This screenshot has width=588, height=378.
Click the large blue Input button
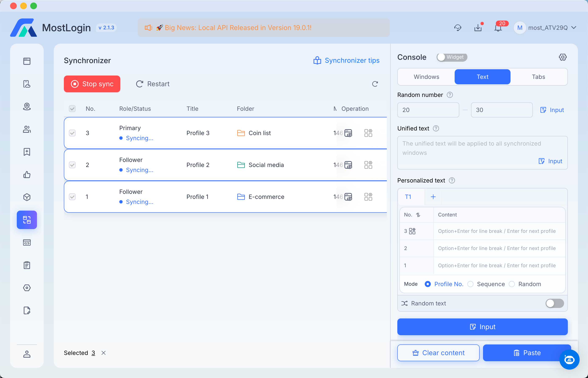(482, 327)
